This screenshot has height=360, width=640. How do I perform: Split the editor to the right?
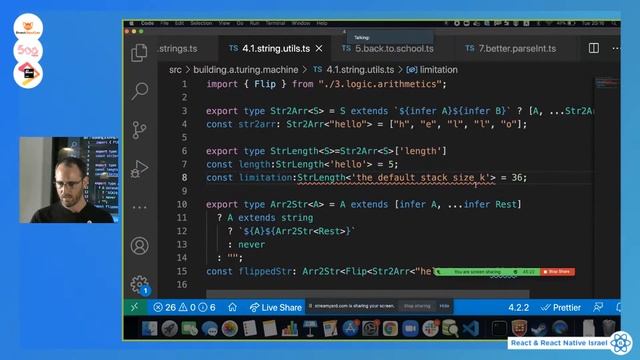click(594, 48)
